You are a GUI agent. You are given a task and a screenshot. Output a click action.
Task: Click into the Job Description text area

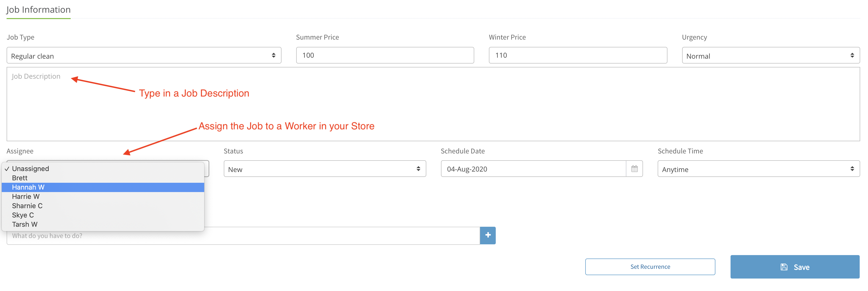point(433,104)
